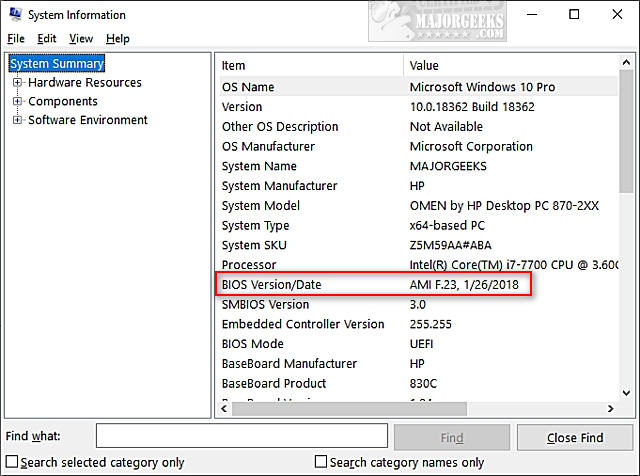Expand the Components node

tap(17, 101)
